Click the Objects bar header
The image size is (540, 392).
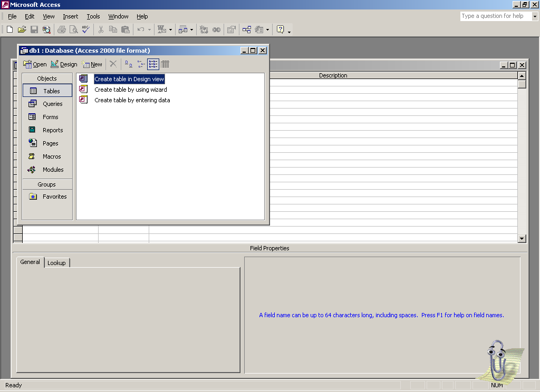[x=47, y=79]
